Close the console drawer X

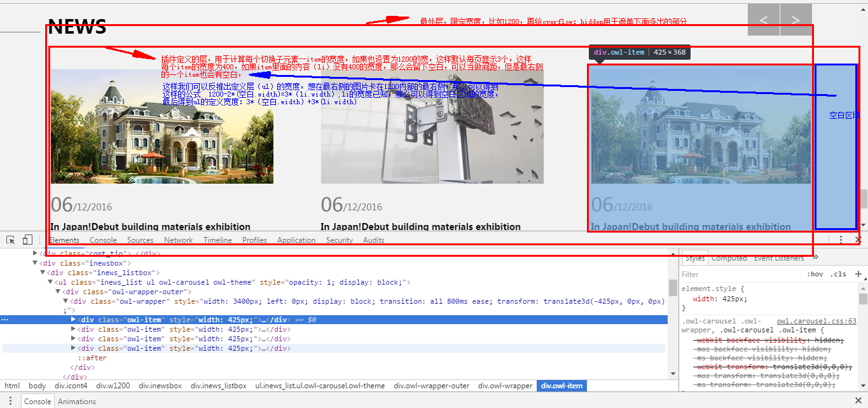point(858,401)
